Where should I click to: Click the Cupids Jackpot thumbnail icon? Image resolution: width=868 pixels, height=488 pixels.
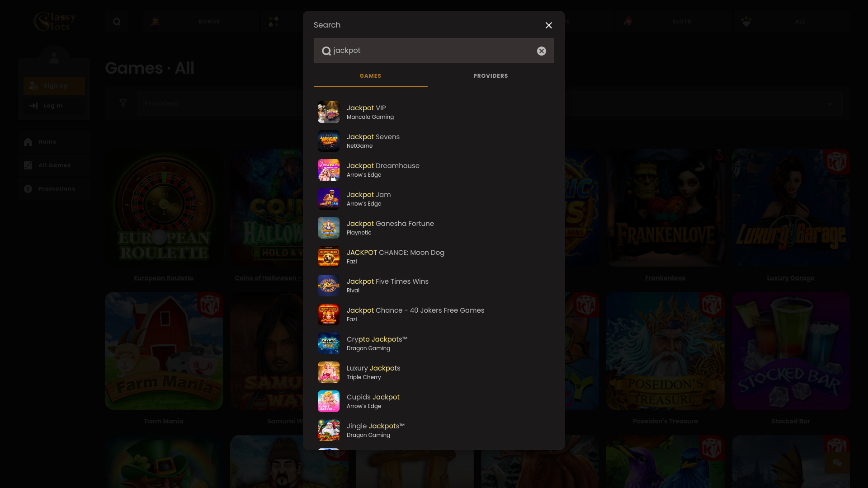328,401
